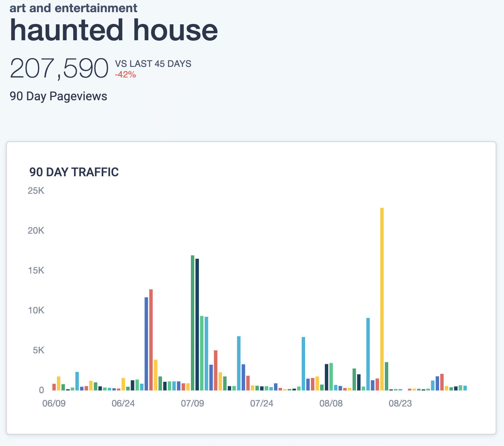
Task: Click the blue bar near 11.6K after 06/24
Action: (146, 344)
